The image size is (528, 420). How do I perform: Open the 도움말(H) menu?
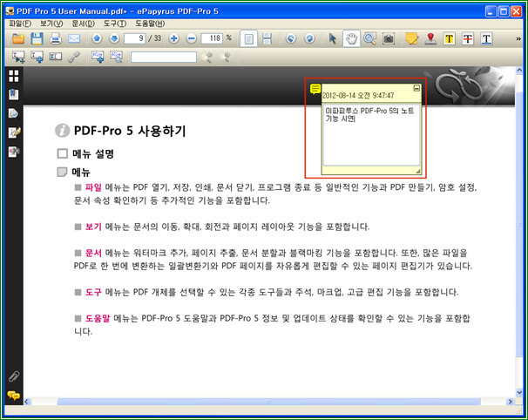150,24
